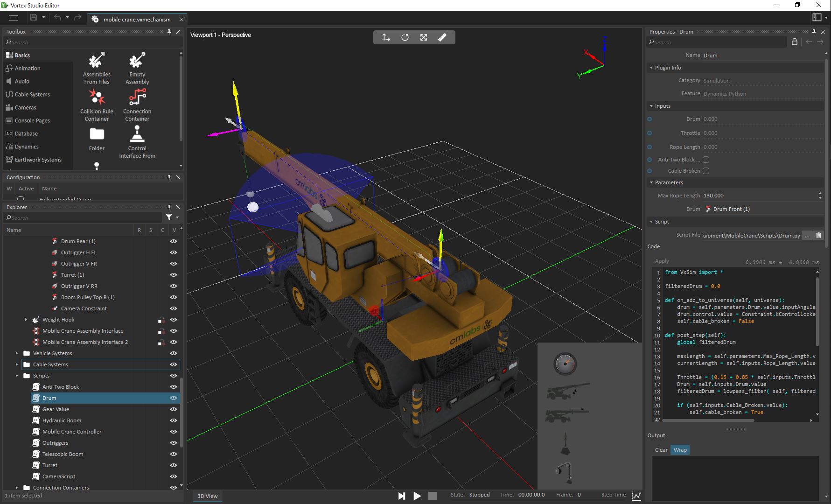Click the gauge icon in viewport overlay
Screen dimensions: 831x504
565,364
